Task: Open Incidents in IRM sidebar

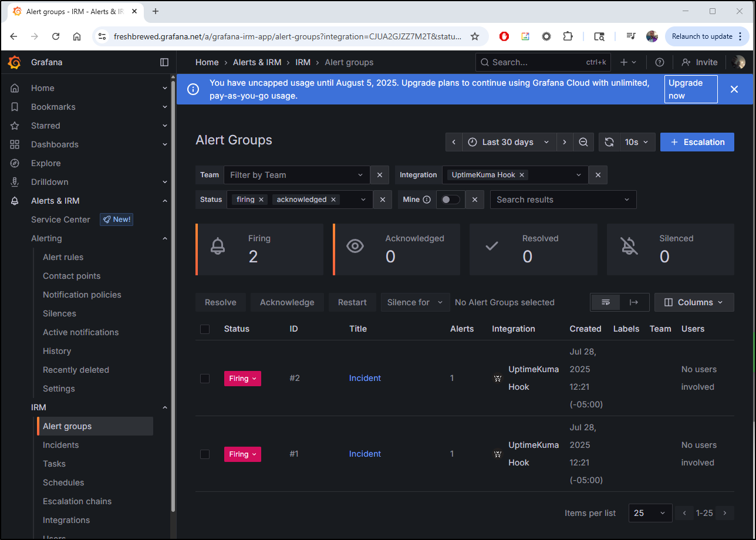Action: tap(60, 445)
